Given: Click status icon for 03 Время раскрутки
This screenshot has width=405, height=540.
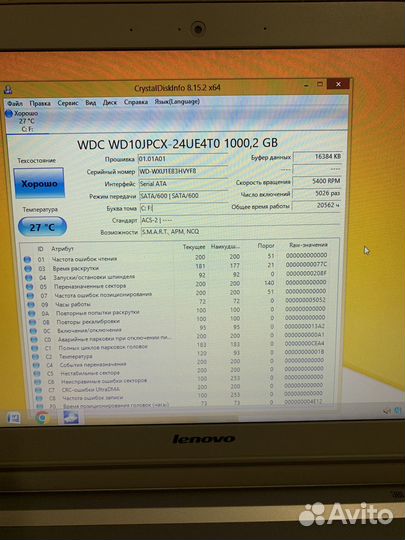Looking at the screenshot, I should coord(28,269).
